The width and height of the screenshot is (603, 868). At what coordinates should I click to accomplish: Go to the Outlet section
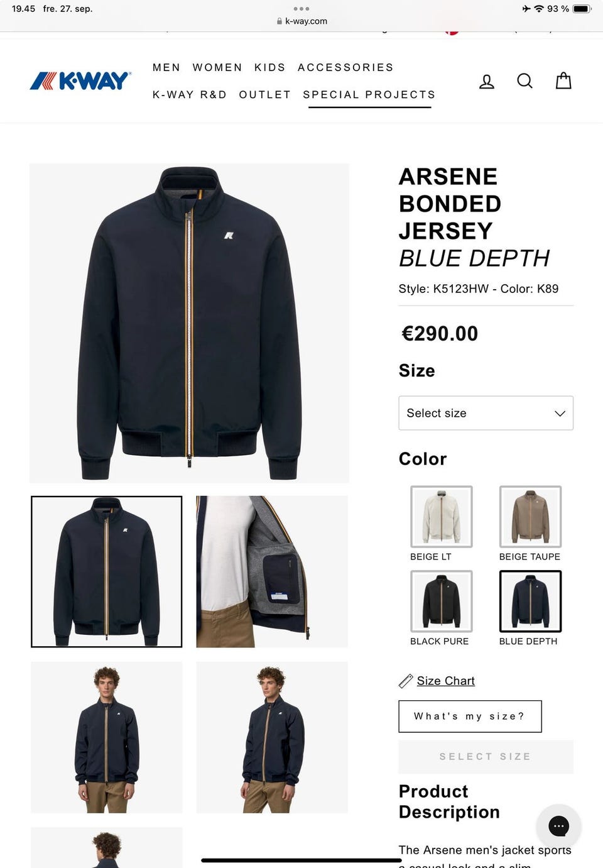tap(265, 94)
